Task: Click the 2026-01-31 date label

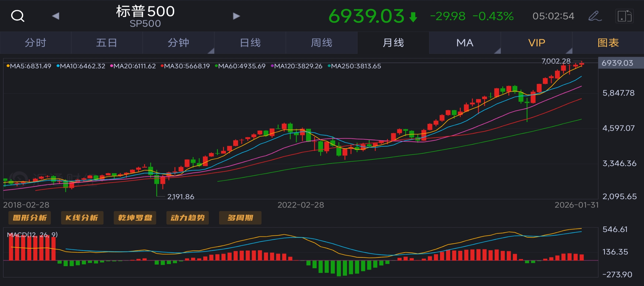Action: click(x=577, y=205)
